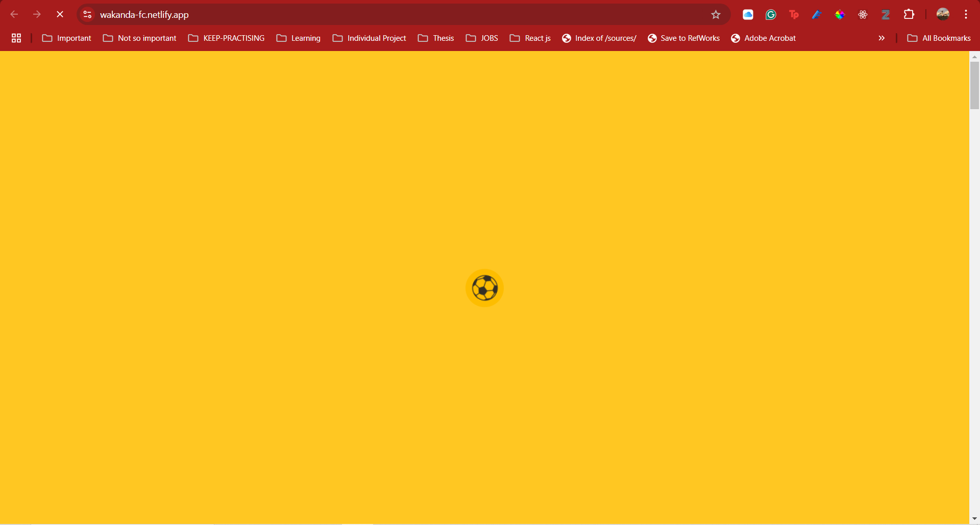The image size is (980, 525).
Task: Bookmark this page with the star icon
Action: [x=716, y=15]
